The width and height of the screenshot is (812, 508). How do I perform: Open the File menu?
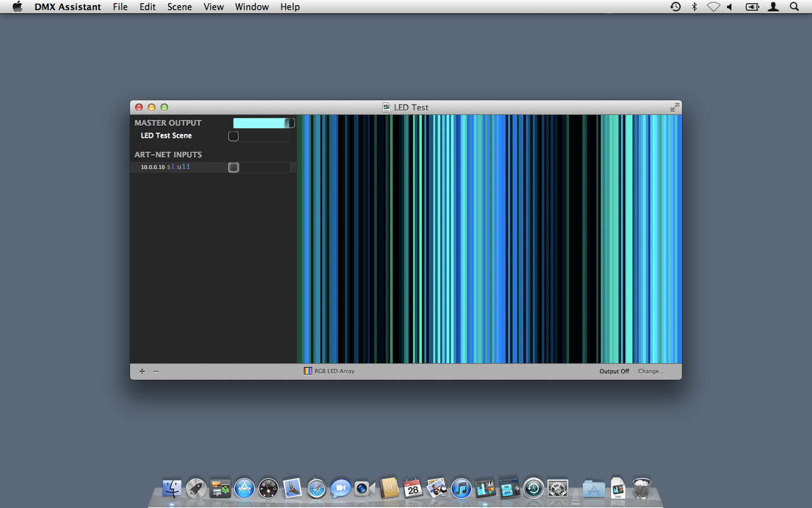(120, 7)
